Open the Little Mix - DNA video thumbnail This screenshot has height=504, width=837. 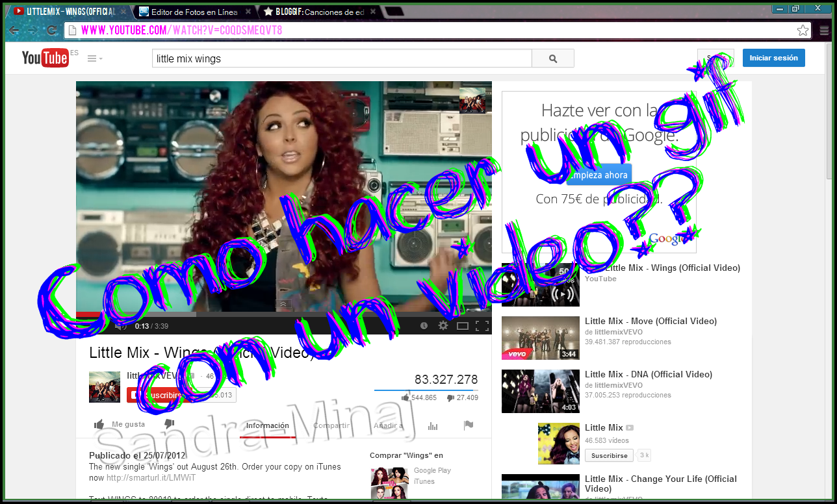tap(541, 391)
